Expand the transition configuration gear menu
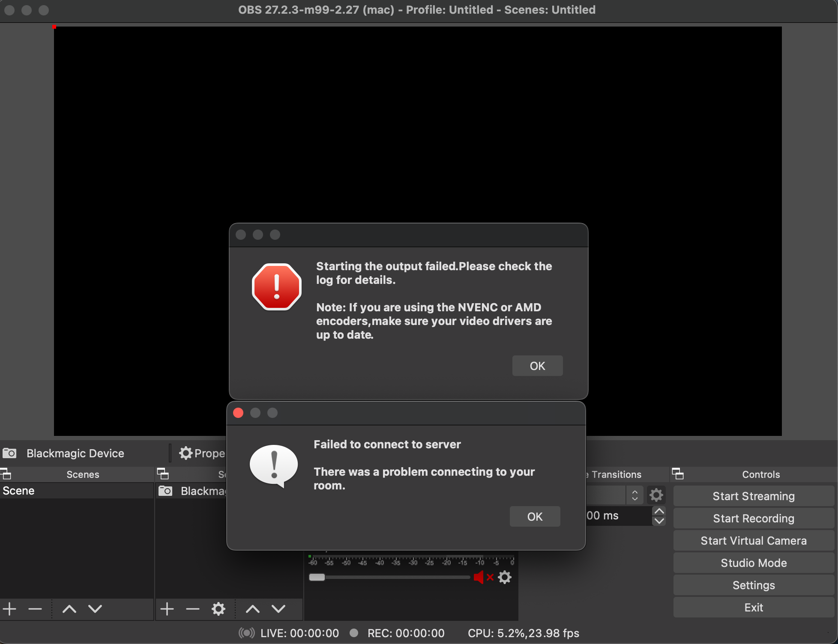This screenshot has width=838, height=644. point(656,495)
